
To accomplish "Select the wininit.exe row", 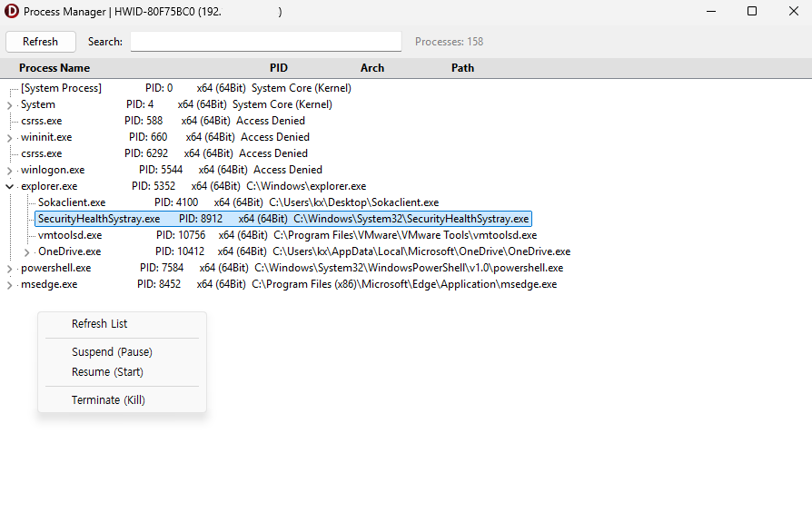I will (x=165, y=137).
